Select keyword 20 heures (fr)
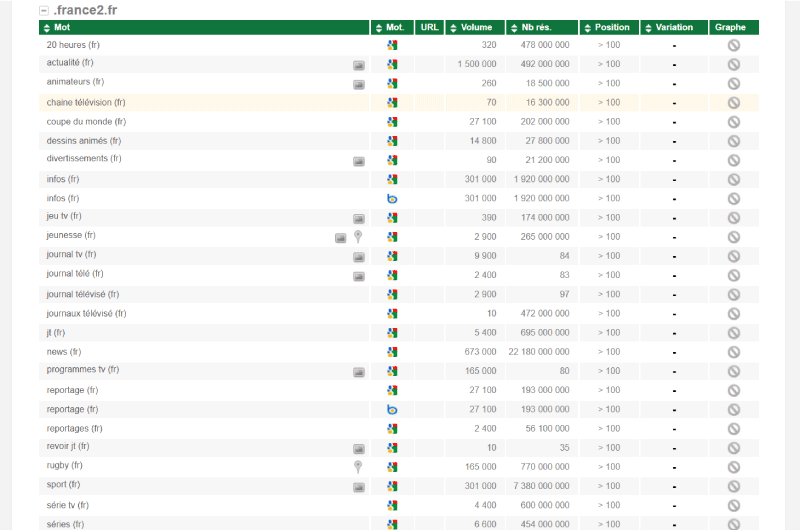This screenshot has width=800, height=530. 73,45
